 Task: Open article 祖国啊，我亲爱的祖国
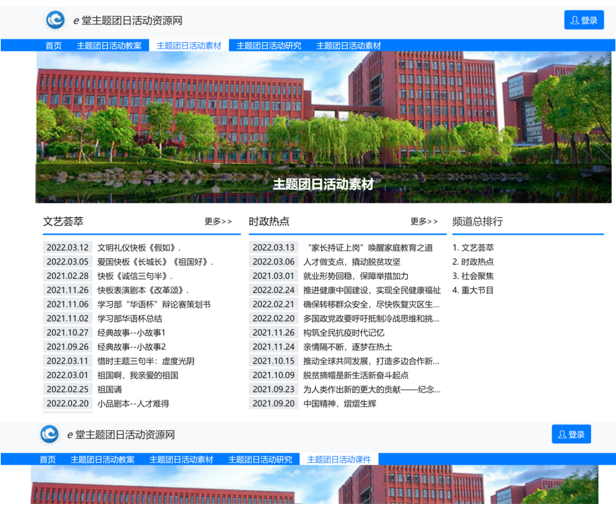[138, 375]
